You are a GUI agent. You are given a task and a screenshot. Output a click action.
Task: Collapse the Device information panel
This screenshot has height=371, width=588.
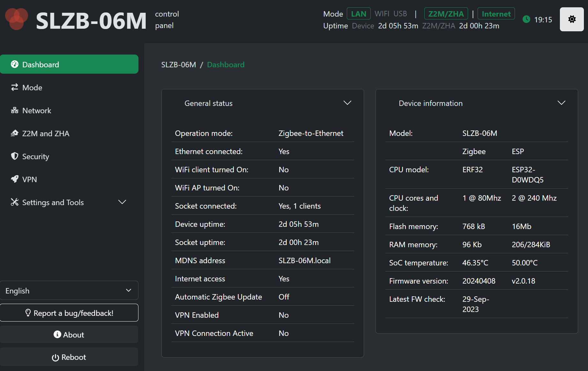pyautogui.click(x=561, y=103)
